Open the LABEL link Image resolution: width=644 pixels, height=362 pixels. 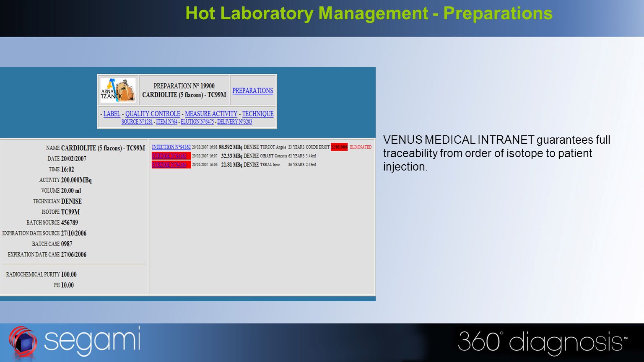tap(112, 114)
